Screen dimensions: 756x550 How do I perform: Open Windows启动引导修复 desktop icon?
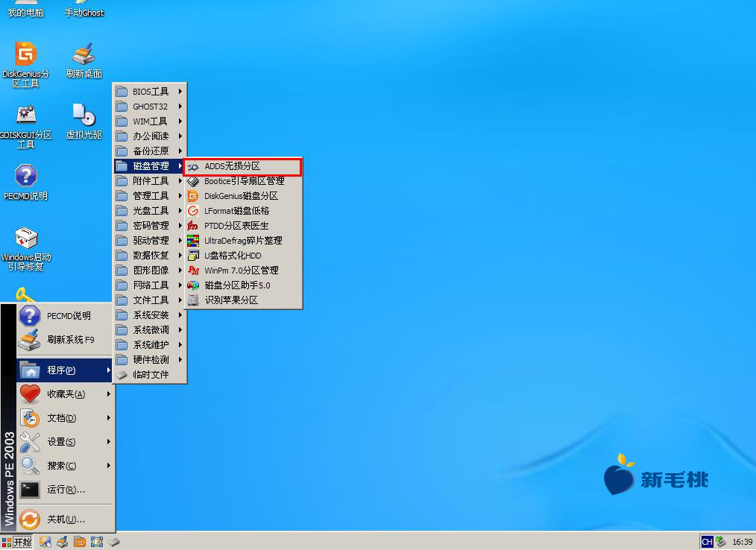click(25, 249)
